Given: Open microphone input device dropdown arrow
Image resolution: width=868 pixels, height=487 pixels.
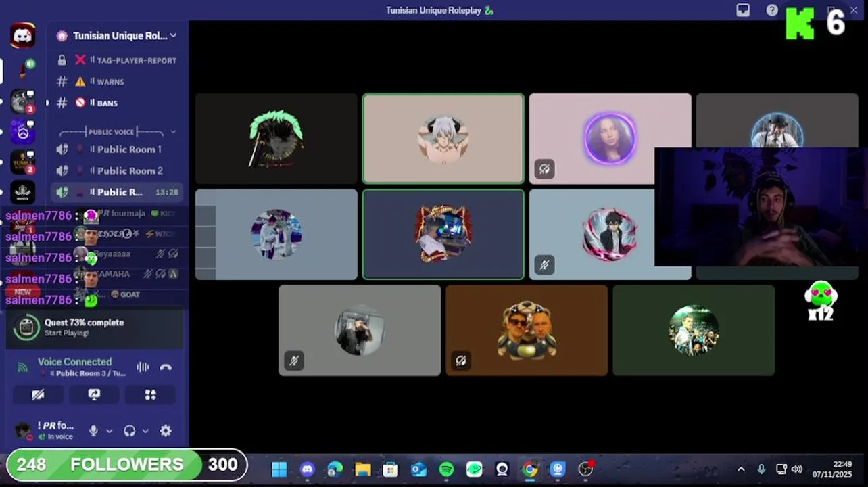Looking at the screenshot, I should pos(109,431).
